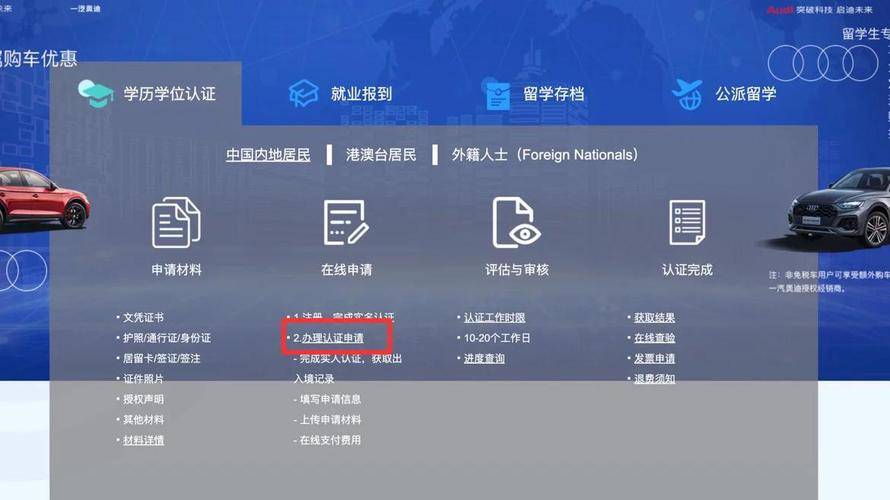Select 中国内地居民 resident type
This screenshot has height=500, width=890.
(x=268, y=155)
